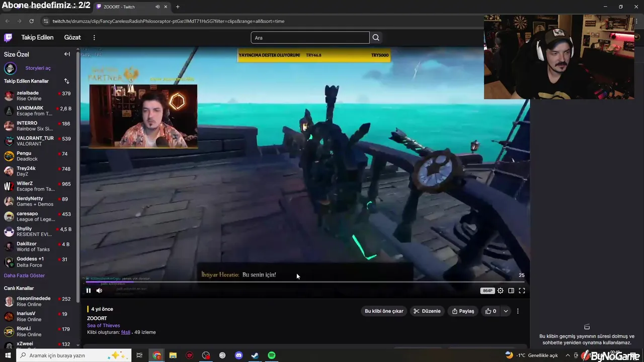The height and width of the screenshot is (362, 644).
Task: Focus the Ara search field
Action: pyautogui.click(x=310, y=38)
